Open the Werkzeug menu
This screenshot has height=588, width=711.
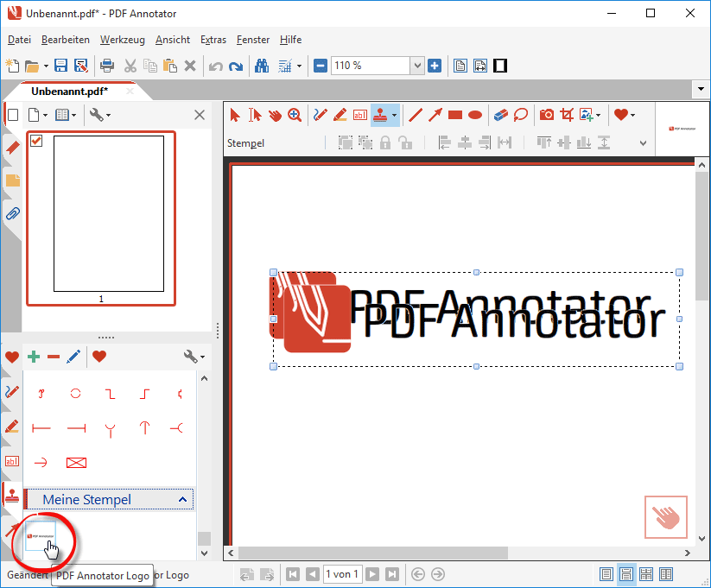tap(122, 40)
